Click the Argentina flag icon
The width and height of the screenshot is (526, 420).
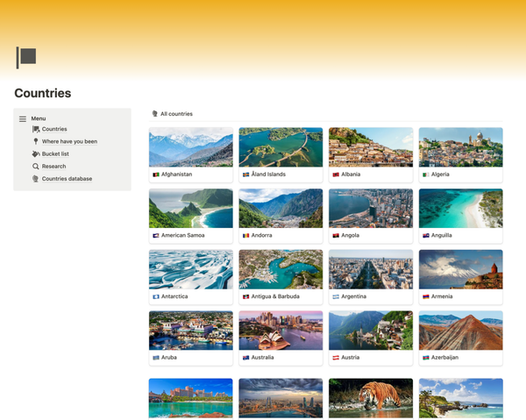click(336, 296)
